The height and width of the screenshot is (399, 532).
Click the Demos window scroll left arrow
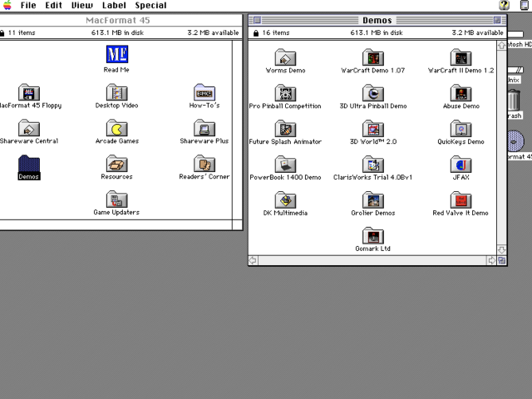click(253, 260)
